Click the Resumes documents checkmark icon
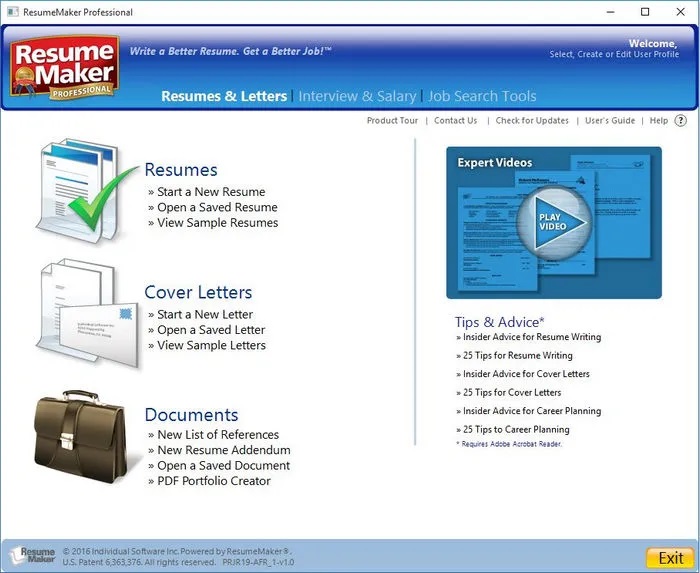This screenshot has width=700, height=573. [88, 191]
